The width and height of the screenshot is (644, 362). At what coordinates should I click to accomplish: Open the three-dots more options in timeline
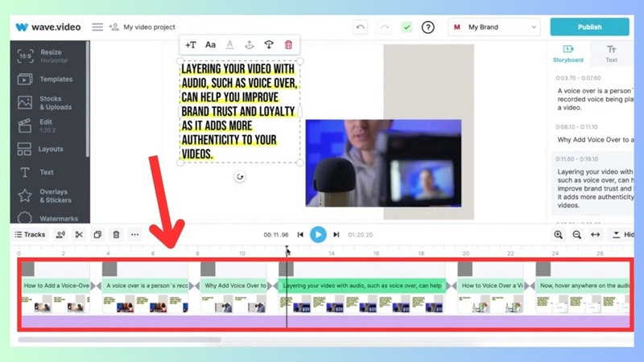pos(134,235)
